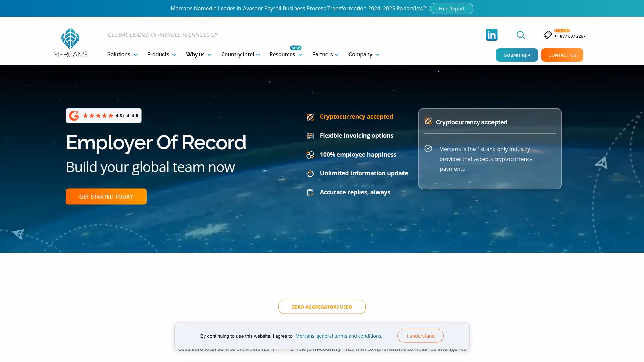
Task: Click the search magnifier icon
Action: 520,35
